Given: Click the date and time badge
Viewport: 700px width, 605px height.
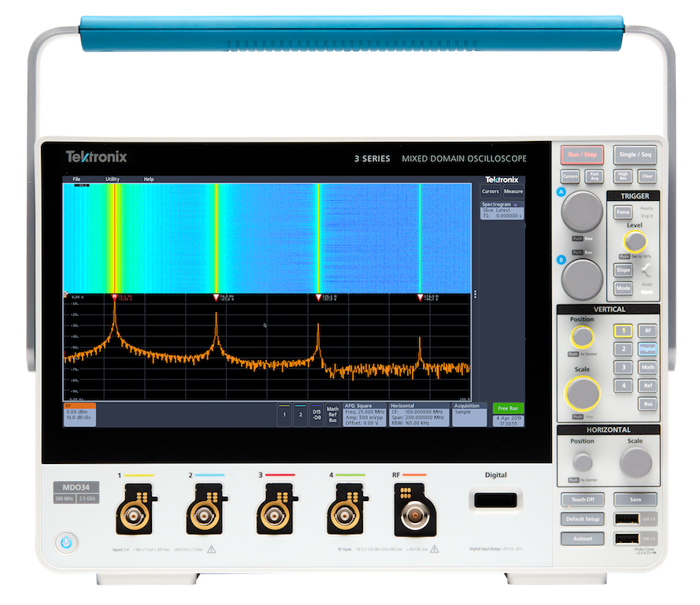Looking at the screenshot, I should [x=508, y=421].
